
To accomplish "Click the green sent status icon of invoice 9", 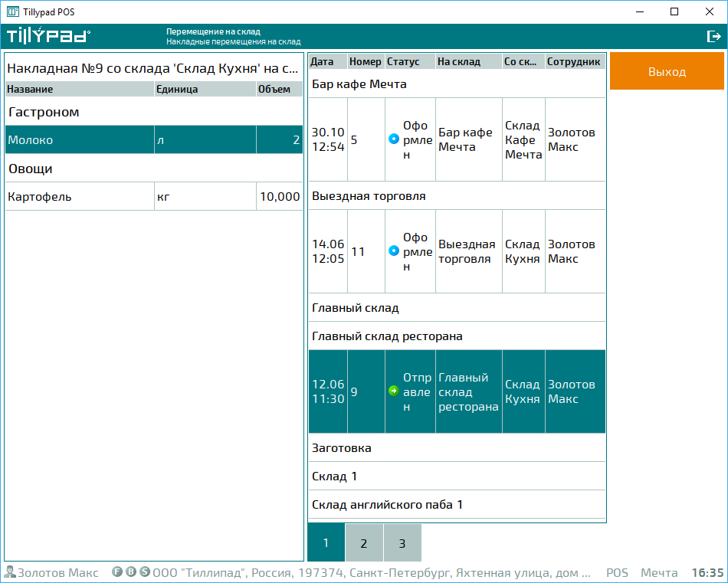I will 394,391.
